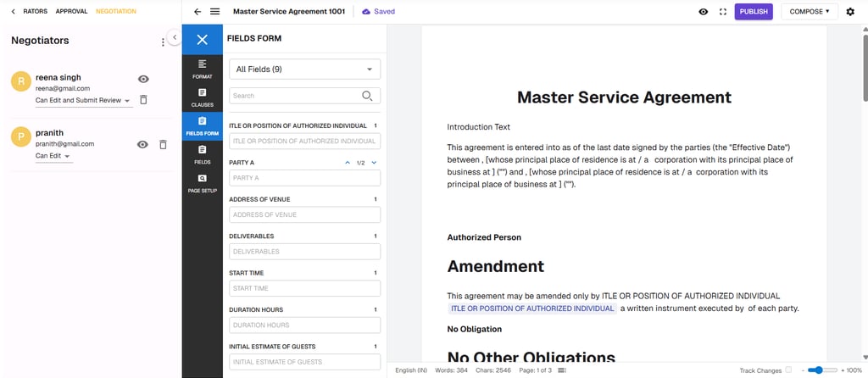This screenshot has width=868, height=378.
Task: Open reena's Can Edit and Submit Review dropdown
Action: point(84,101)
